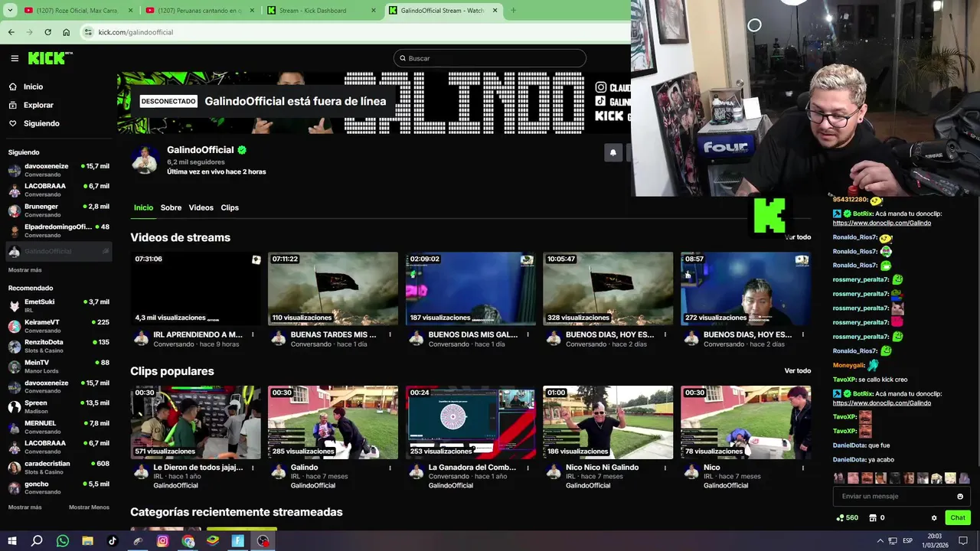Open options menu for Nico Nico Ni Galindo clip
Screen dimensions: 980x551
(x=665, y=468)
